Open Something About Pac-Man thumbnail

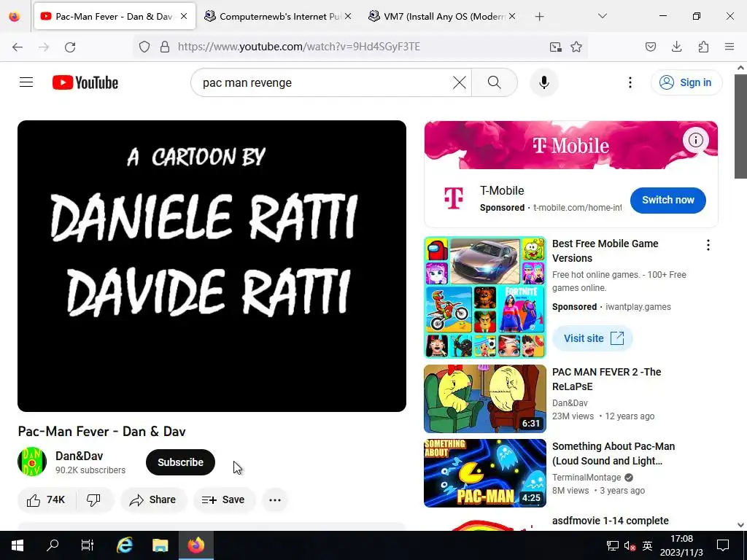[x=484, y=472]
